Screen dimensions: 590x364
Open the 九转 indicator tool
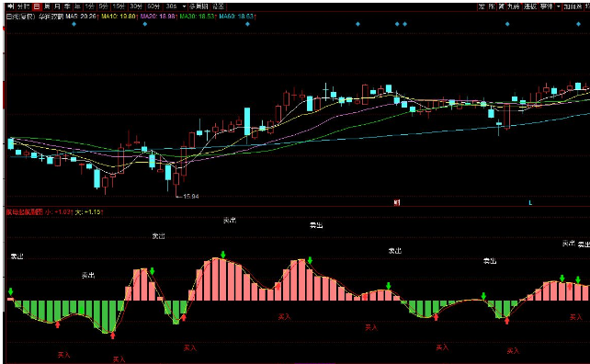point(513,6)
